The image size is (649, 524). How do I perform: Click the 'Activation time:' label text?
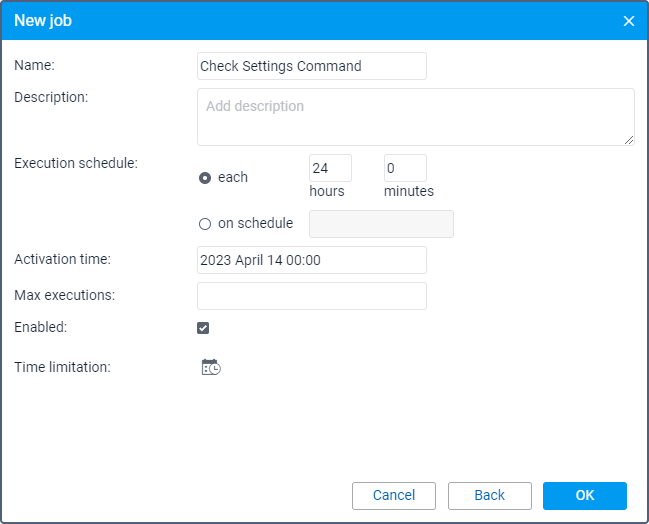click(x=62, y=259)
